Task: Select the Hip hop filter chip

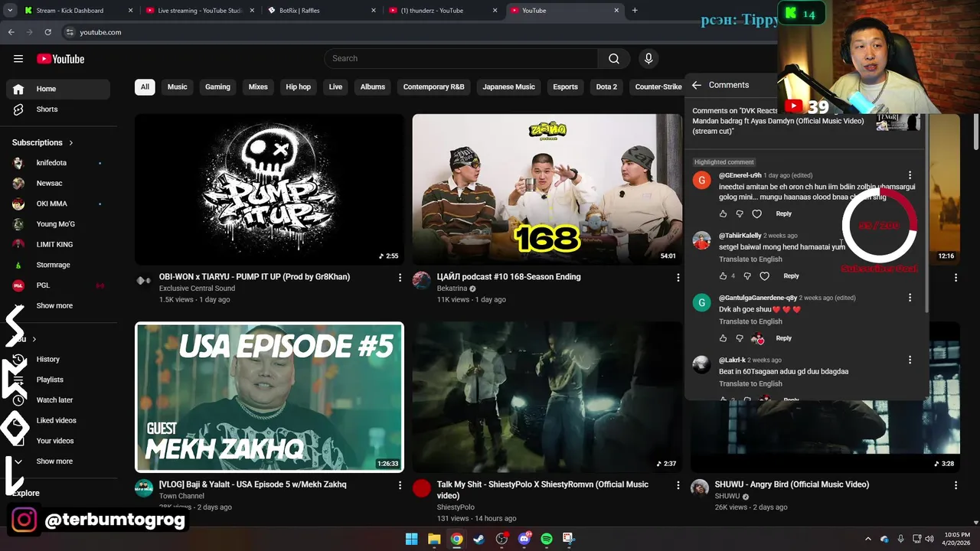Action: (299, 87)
